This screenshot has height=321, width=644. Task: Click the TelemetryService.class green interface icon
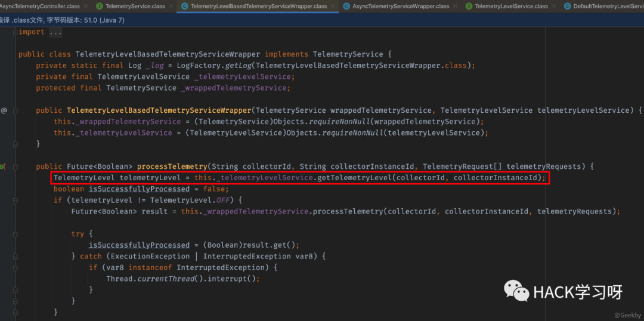click(x=99, y=6)
